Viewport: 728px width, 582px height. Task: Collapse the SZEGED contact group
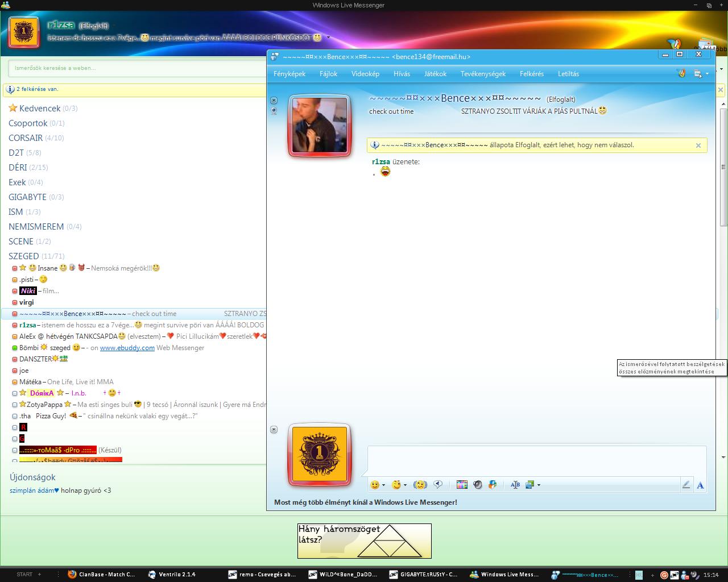tap(24, 256)
